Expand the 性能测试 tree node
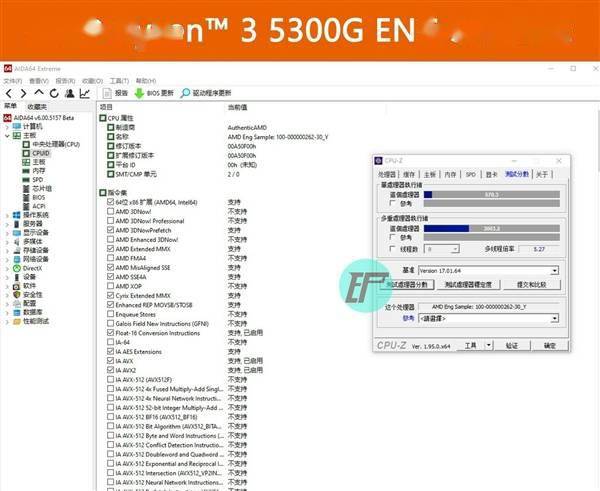Image resolution: width=600 pixels, height=491 pixels. point(7,322)
